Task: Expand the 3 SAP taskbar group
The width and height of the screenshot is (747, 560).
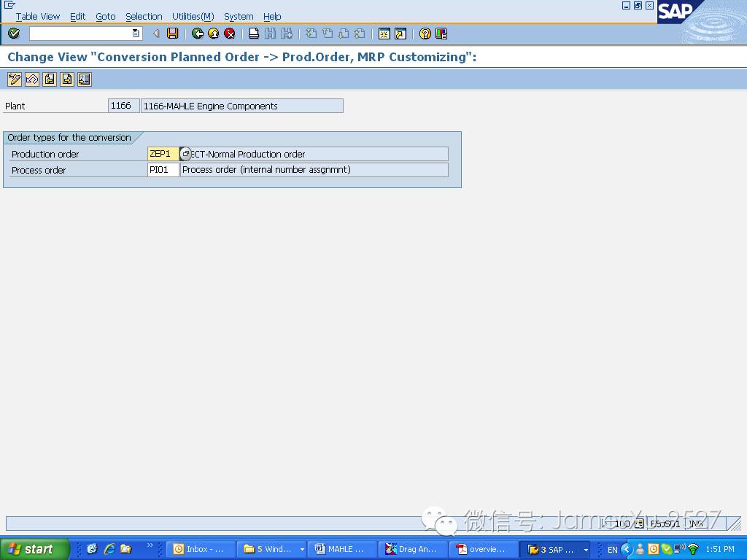Action: point(555,549)
